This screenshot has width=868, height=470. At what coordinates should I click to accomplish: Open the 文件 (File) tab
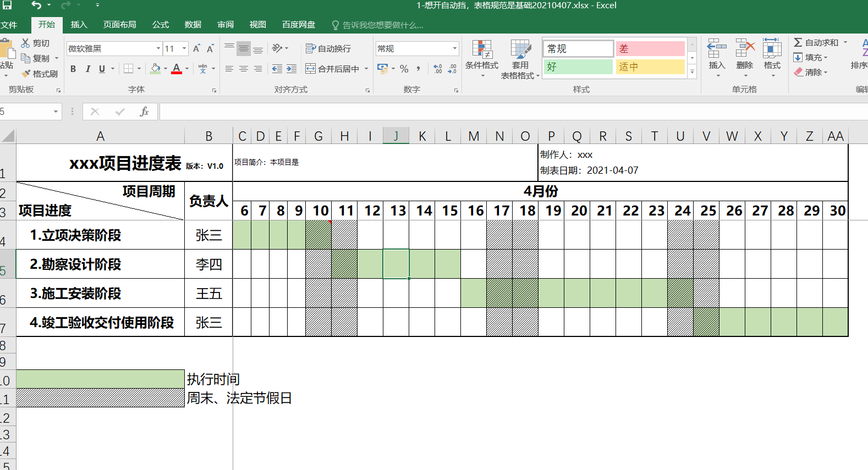pyautogui.click(x=9, y=25)
